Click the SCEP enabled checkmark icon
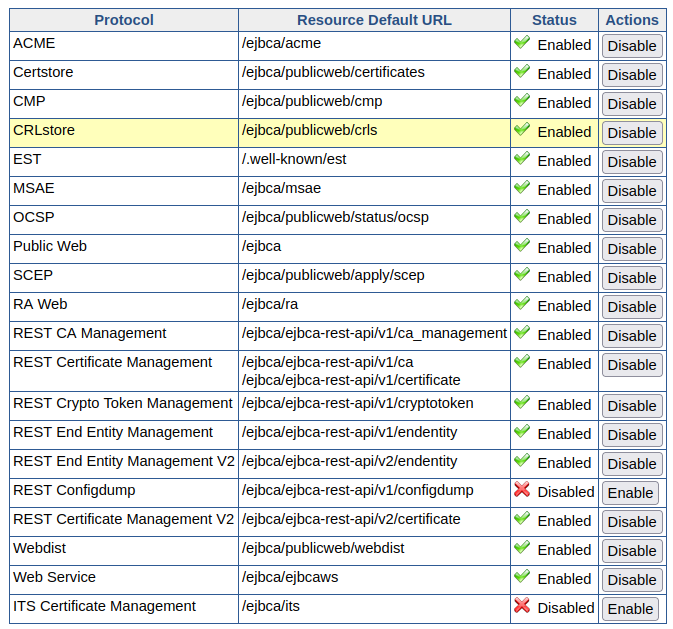Screen dimensions: 673x629 (521, 276)
